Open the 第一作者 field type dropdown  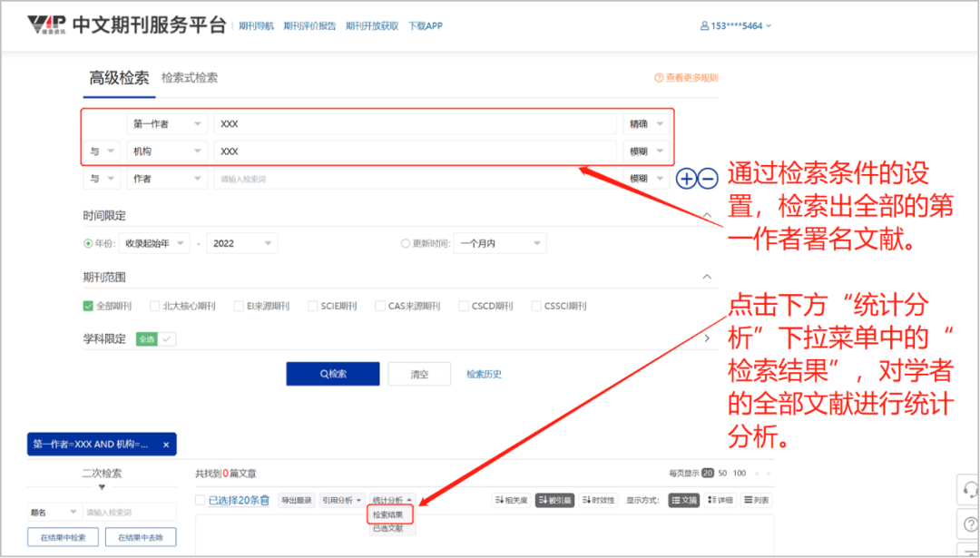pos(167,124)
